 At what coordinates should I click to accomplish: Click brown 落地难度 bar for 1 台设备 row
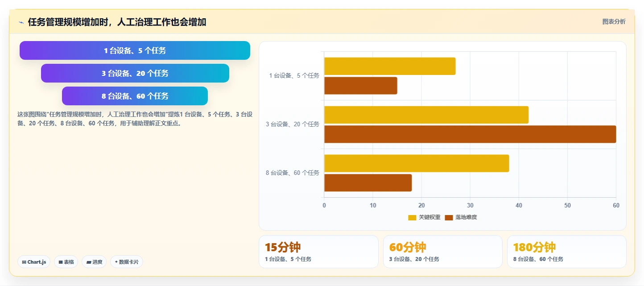coord(361,86)
